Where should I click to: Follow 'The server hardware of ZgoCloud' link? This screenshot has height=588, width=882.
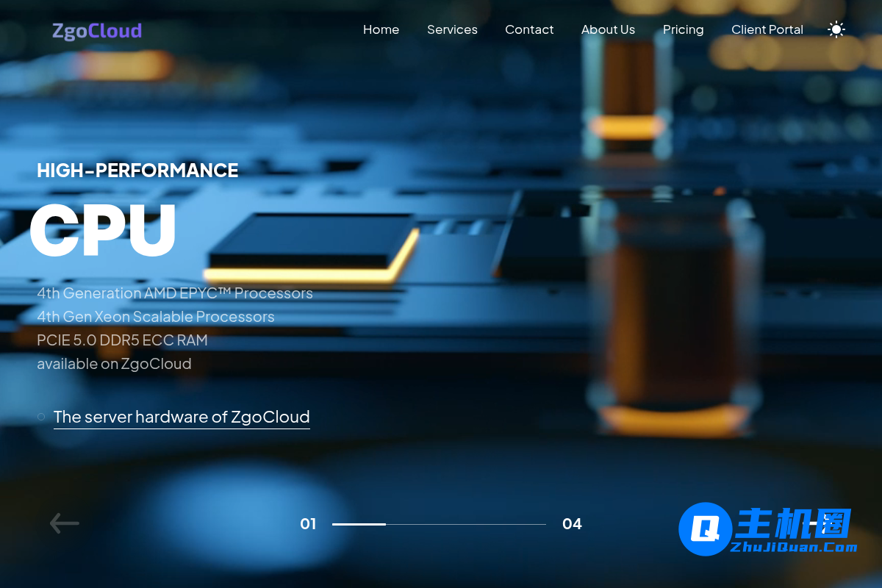(182, 417)
